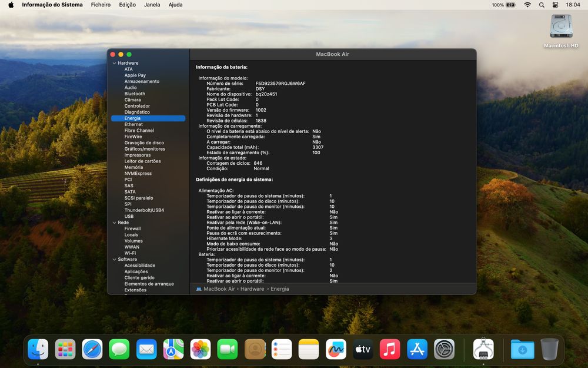Open the Photos app icon

click(201, 349)
